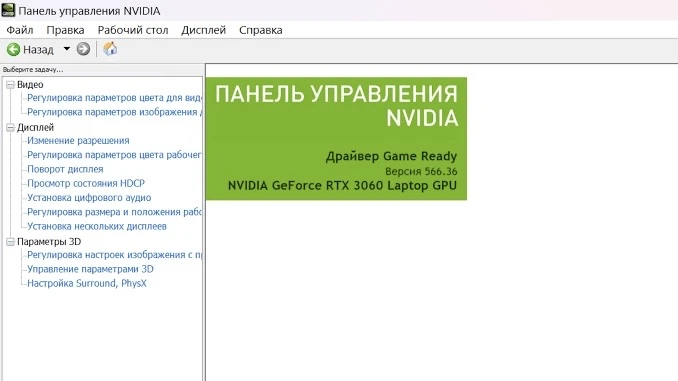The image size is (678, 381).
Task: Collapse the Дисплей tree section
Action: point(10,128)
